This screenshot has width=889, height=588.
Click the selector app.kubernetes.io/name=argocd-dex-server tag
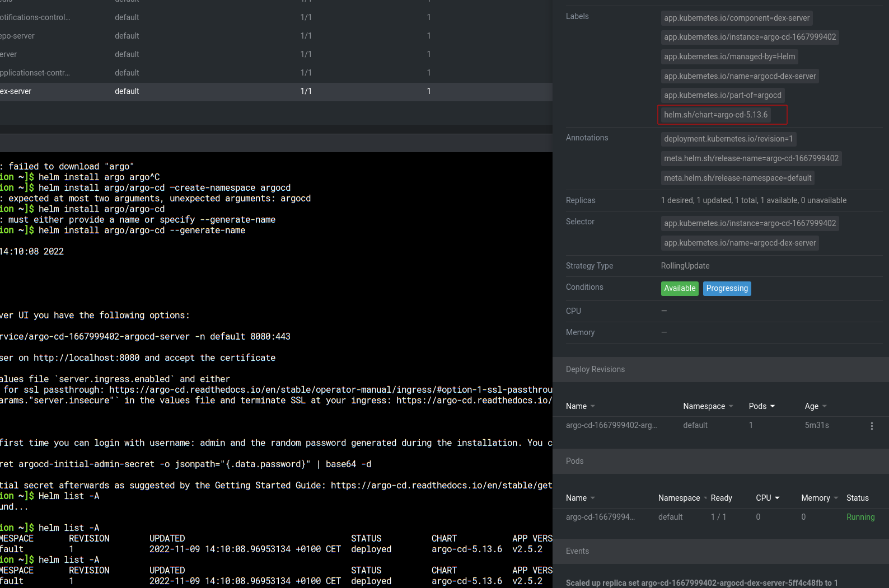tap(740, 243)
